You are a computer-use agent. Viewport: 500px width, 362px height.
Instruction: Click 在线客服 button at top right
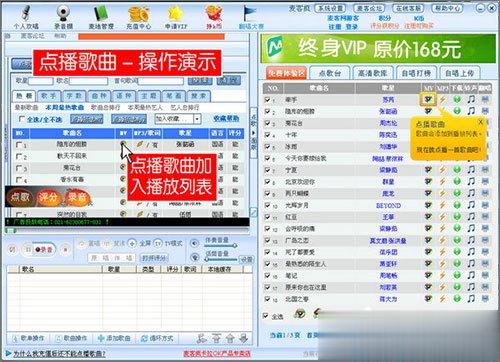pyautogui.click(x=407, y=8)
